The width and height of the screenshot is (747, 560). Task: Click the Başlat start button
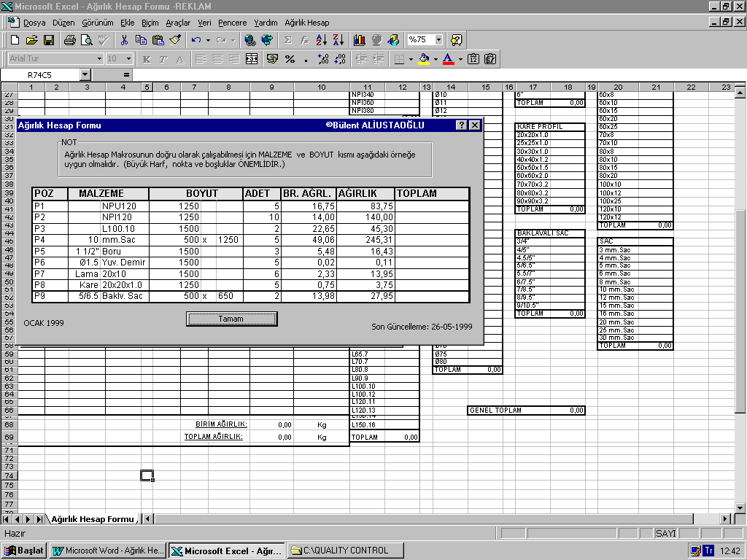pyautogui.click(x=24, y=551)
